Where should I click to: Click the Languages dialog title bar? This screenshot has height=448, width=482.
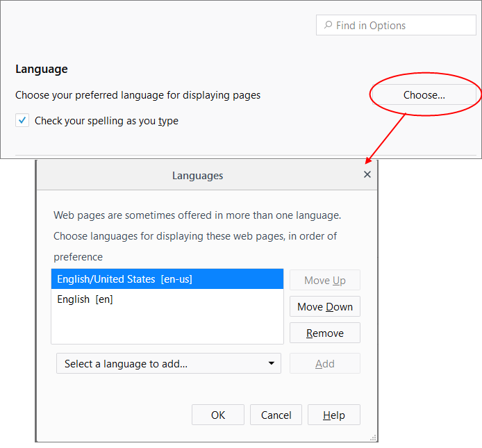[x=197, y=175]
